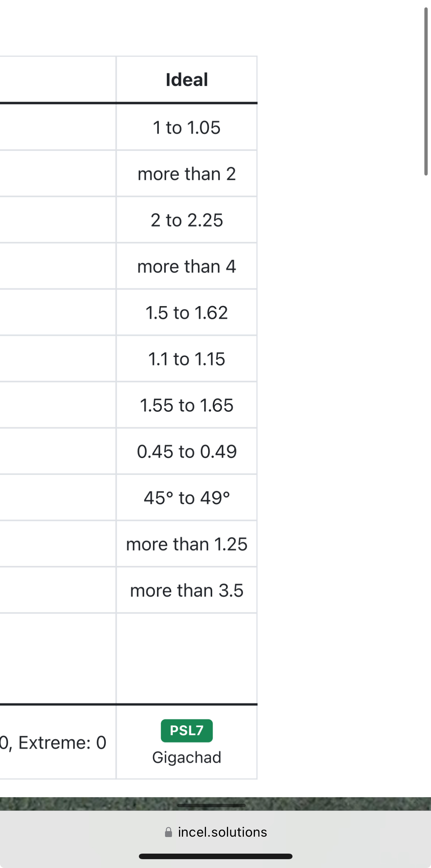Select the '2 to 2.25' cell

coord(187,220)
